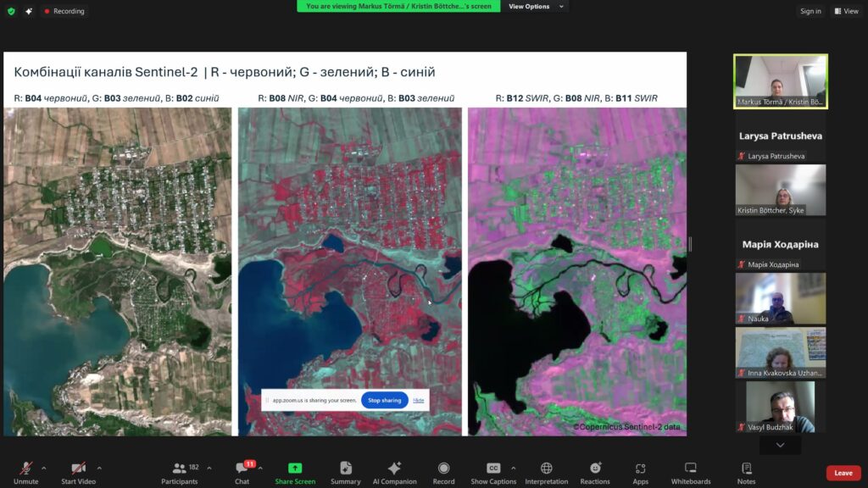This screenshot has height=488, width=868.
Task: Open the View layout menu
Action: [846, 11]
